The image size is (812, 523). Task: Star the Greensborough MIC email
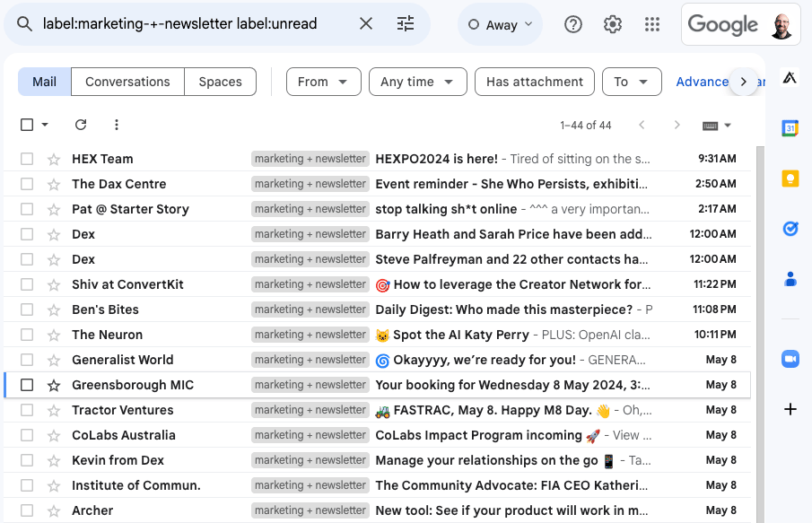pos(54,385)
